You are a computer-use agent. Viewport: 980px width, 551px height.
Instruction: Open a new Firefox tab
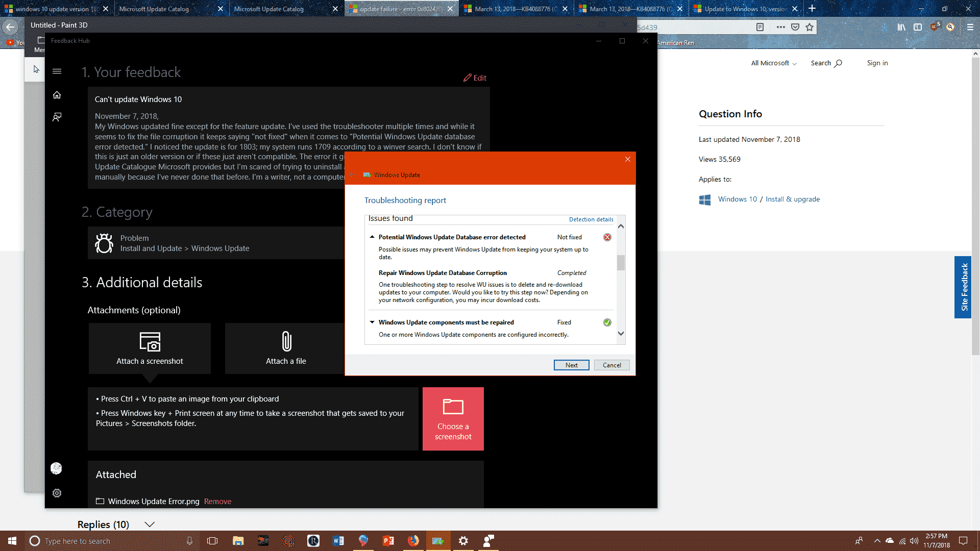[812, 8]
